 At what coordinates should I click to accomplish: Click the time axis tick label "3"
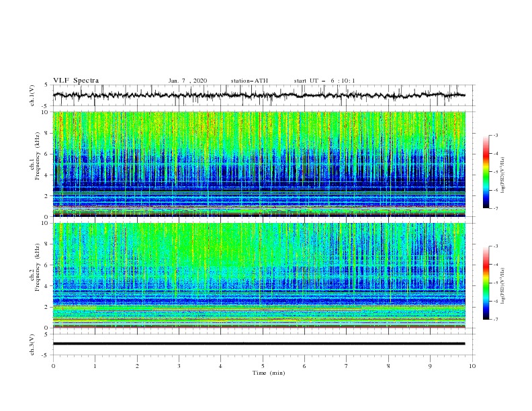tap(179, 366)
